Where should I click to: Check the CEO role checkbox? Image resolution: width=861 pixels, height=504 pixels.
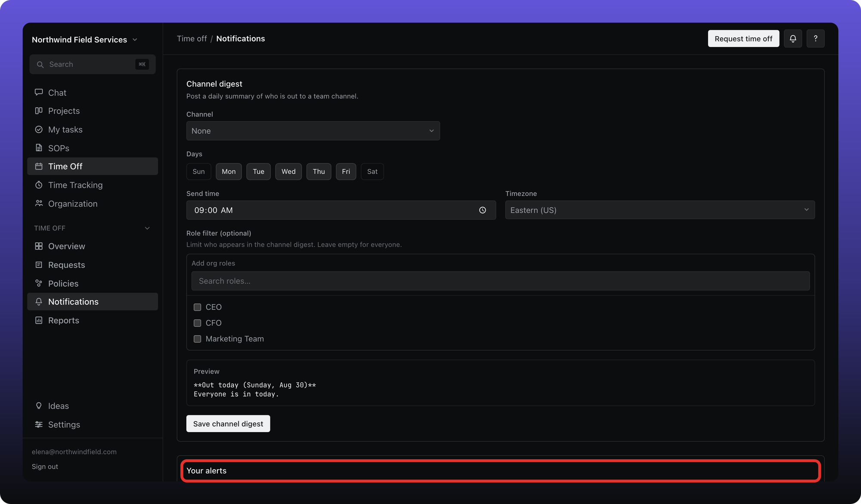[x=197, y=307]
